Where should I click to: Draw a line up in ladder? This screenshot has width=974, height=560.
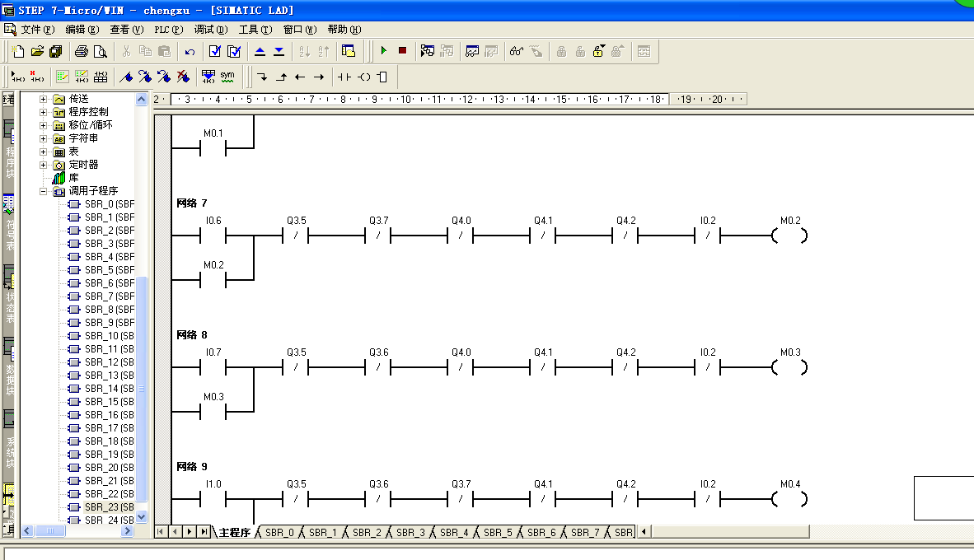281,77
